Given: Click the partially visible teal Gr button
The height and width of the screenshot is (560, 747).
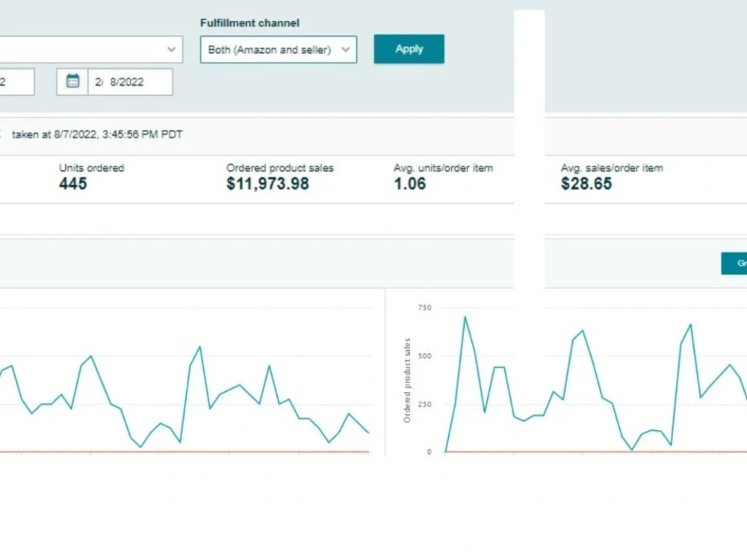Looking at the screenshot, I should [734, 264].
